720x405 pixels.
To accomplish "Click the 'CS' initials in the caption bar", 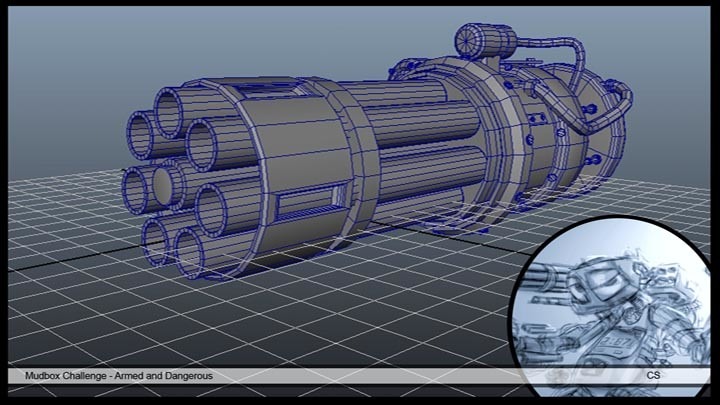I will click(653, 375).
